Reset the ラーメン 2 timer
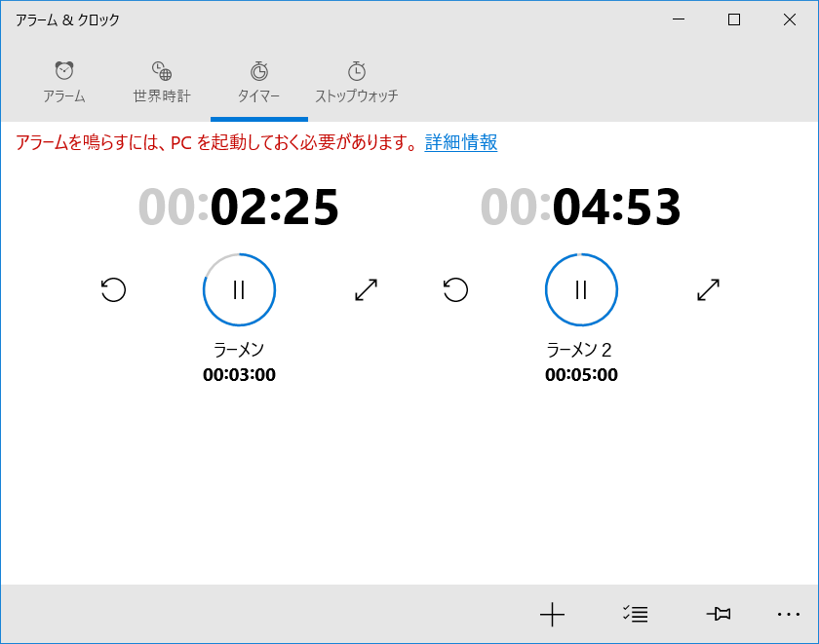819x644 pixels. point(455,289)
